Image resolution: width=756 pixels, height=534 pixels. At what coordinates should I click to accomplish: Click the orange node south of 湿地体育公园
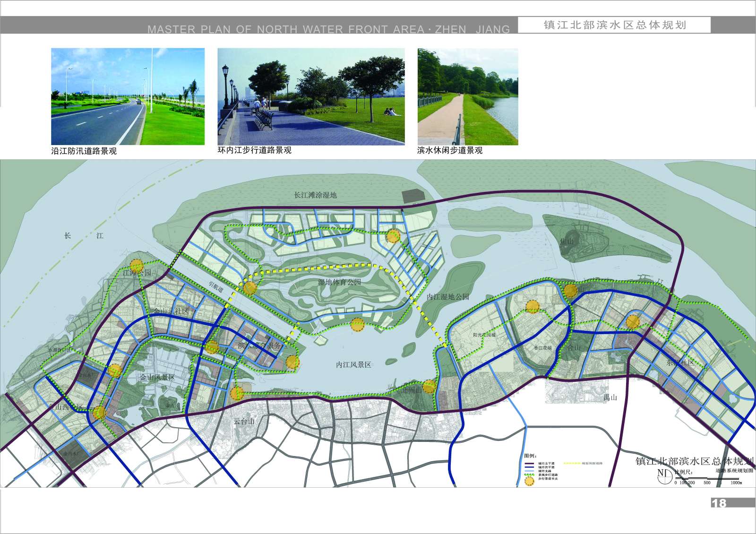pos(358,325)
